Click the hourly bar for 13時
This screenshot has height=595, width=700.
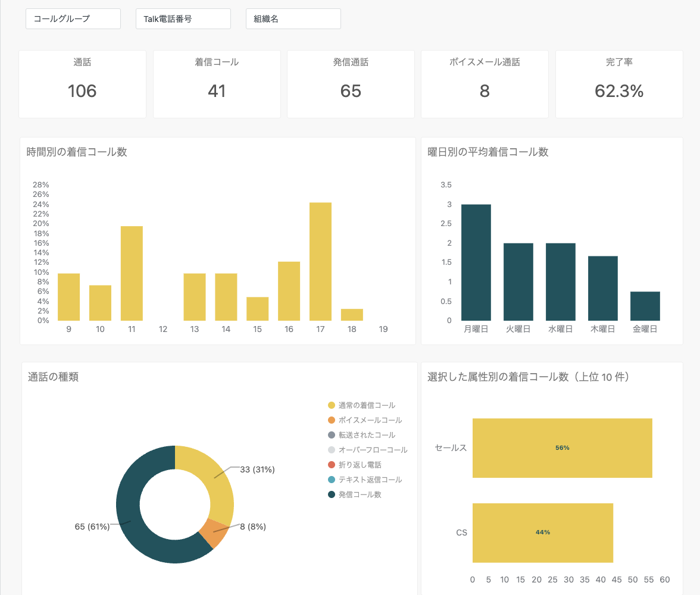(195, 297)
